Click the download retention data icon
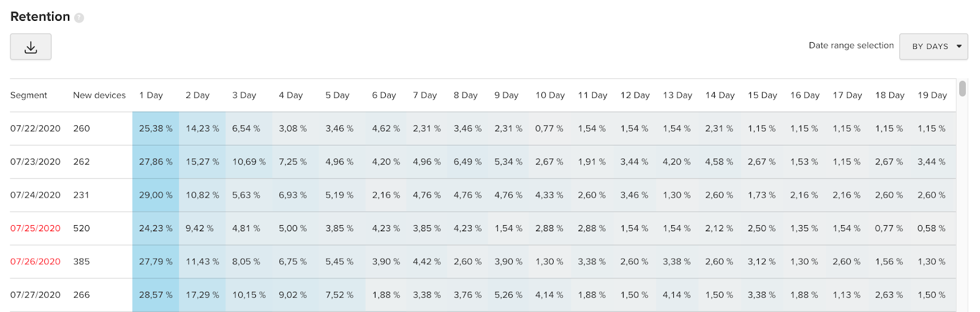980x312 pixels. tap(31, 47)
